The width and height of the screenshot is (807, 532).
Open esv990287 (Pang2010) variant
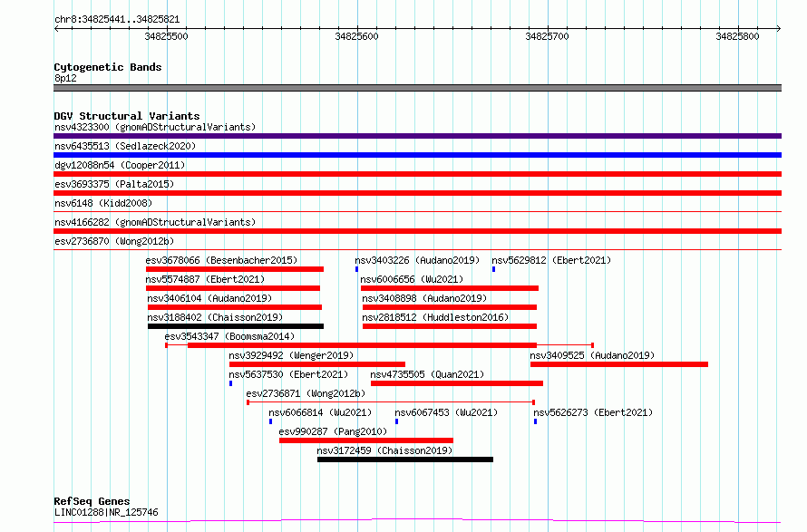tap(333, 431)
